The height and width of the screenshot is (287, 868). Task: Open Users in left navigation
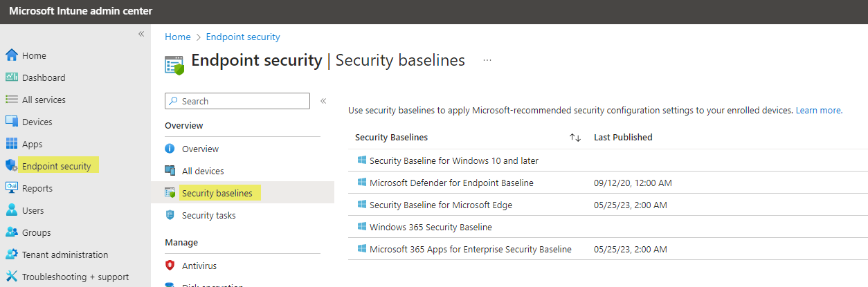33,210
